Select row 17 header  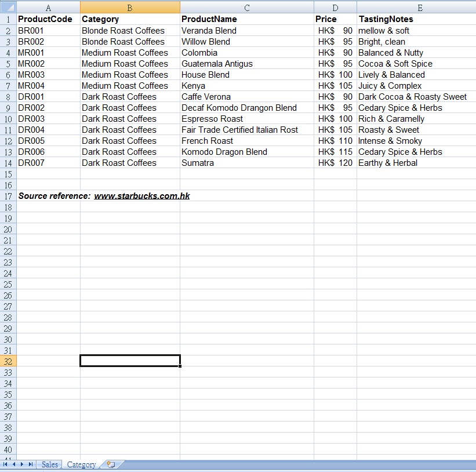8,196
